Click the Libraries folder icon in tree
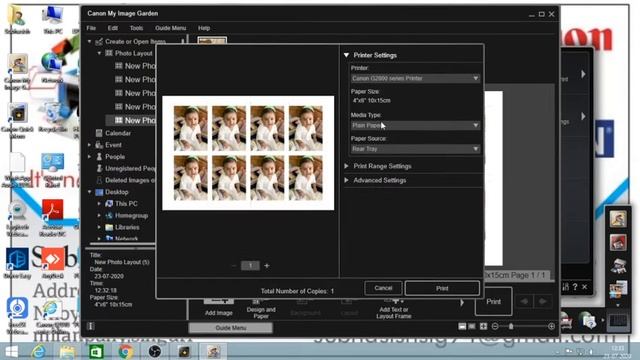Viewport: 640px width, 360px height. point(109,227)
